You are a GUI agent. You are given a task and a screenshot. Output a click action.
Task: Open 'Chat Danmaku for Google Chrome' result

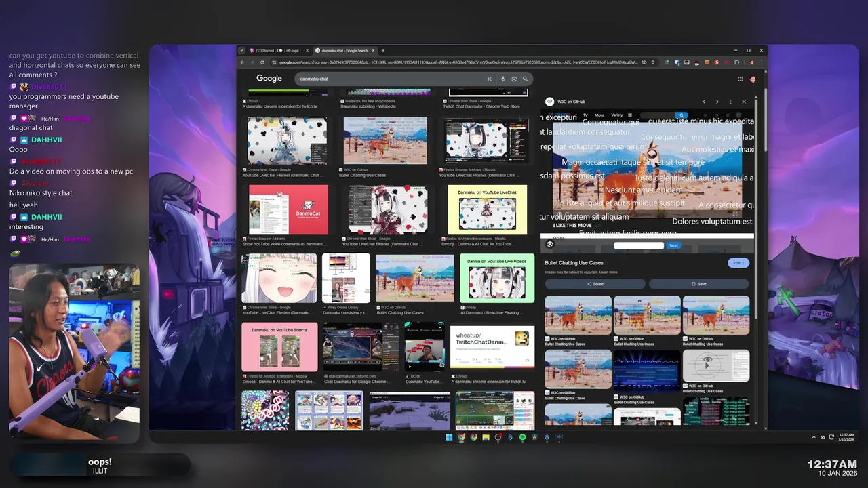click(357, 382)
